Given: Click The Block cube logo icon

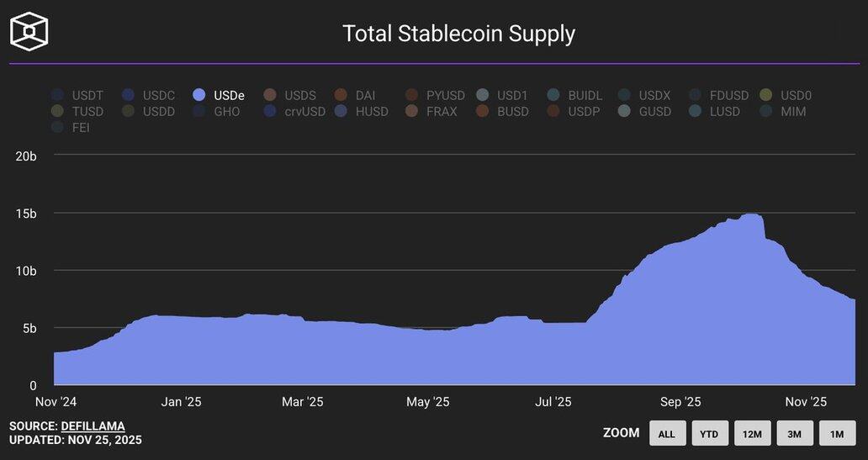Looking at the screenshot, I should 29,32.
